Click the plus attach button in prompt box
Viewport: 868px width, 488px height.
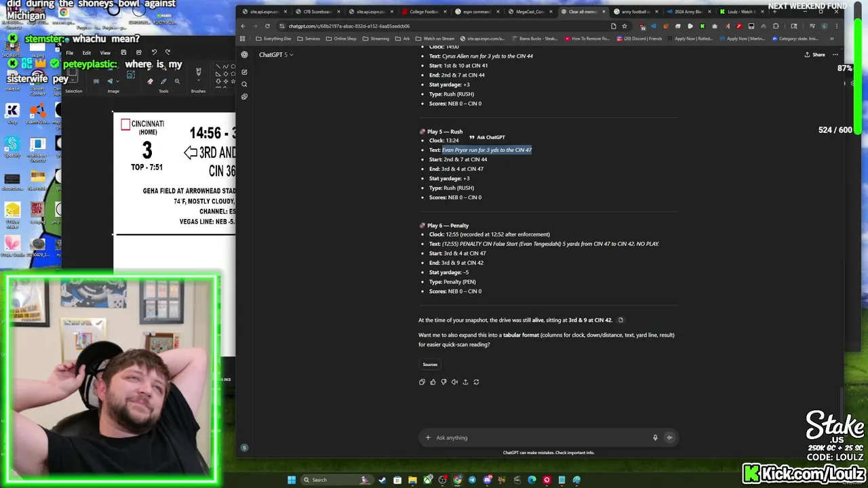pos(428,438)
